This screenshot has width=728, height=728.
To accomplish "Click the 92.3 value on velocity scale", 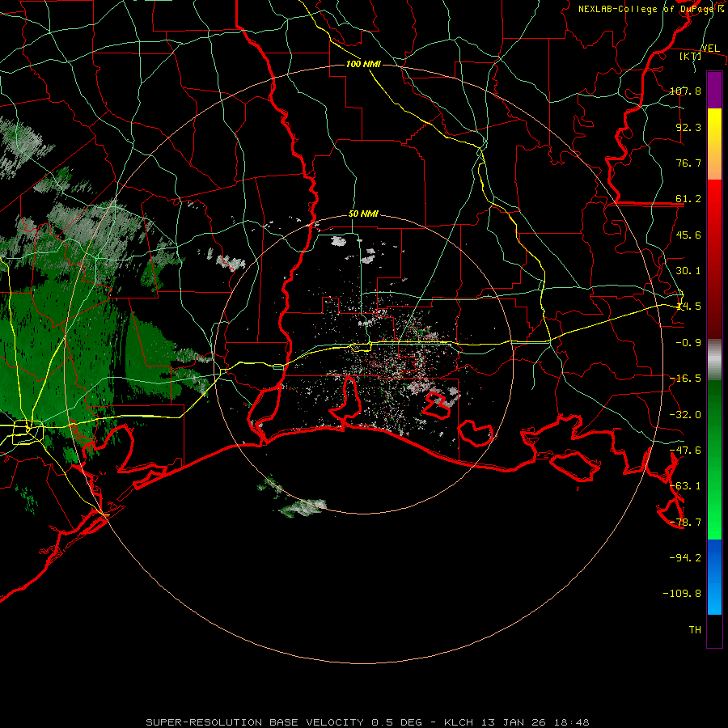I will tap(688, 127).
